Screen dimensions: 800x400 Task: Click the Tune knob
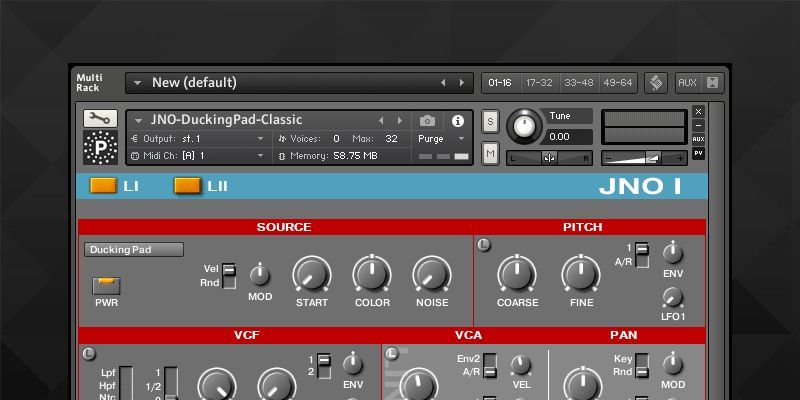point(525,126)
